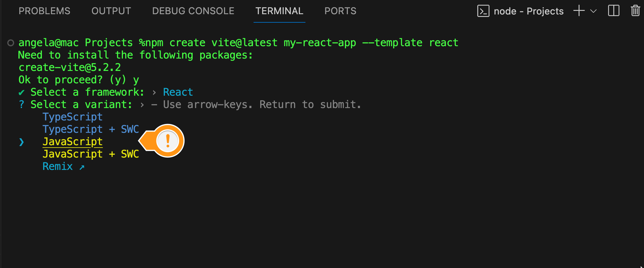The image size is (644, 268).
Task: Click the terminal shell icon
Action: tap(483, 11)
